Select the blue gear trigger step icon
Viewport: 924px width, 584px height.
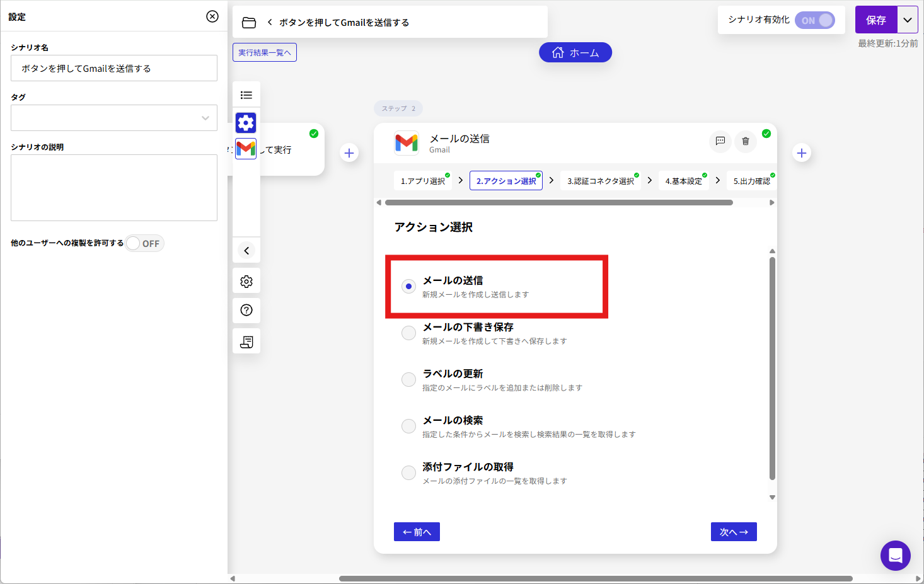coord(246,122)
